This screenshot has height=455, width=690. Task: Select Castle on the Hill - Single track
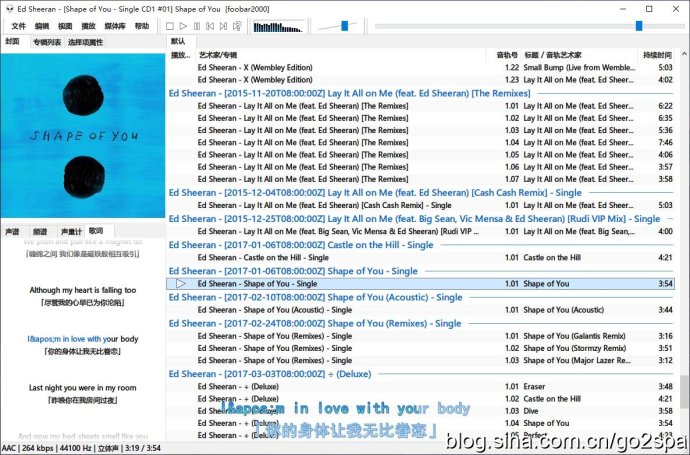tap(420, 258)
